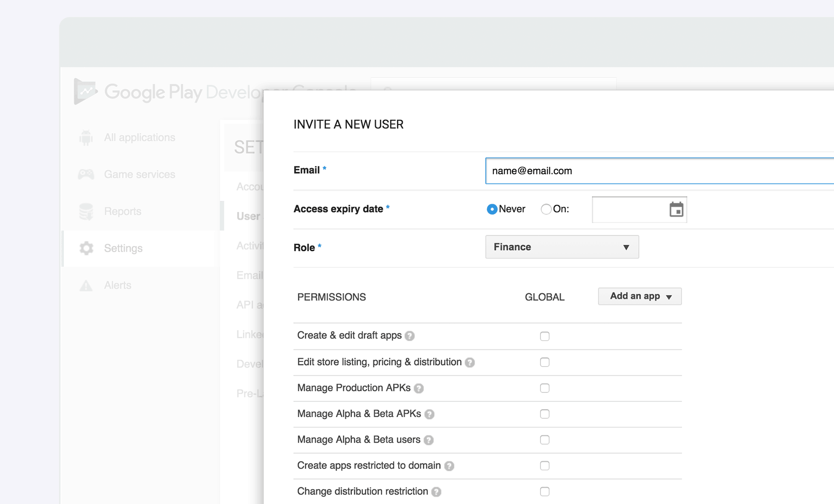
Task: Click help icon beside Manage Alpha & Beta users
Action: [x=428, y=440]
